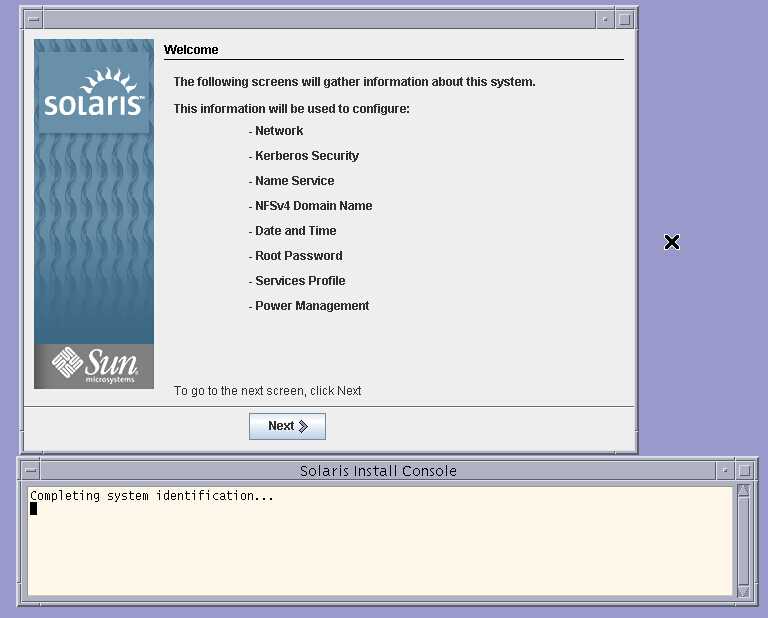Minimize the Welcome installer window
This screenshot has width=768, height=618.
click(x=605, y=20)
